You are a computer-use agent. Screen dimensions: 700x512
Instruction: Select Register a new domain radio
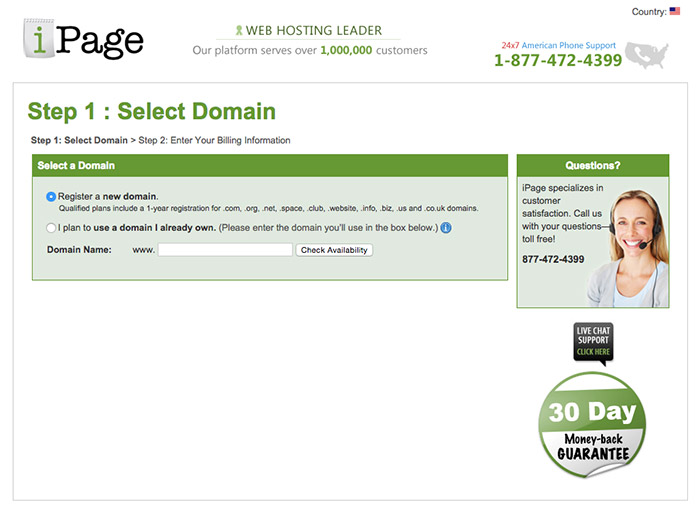[x=51, y=196]
